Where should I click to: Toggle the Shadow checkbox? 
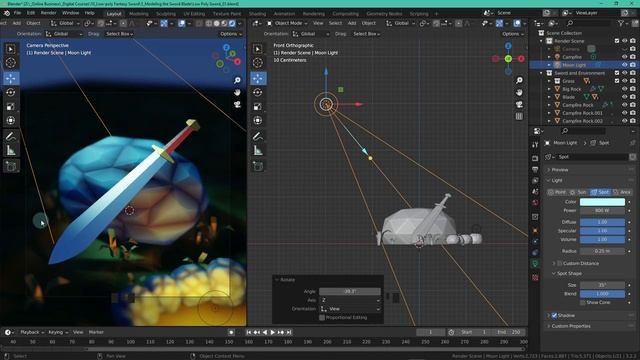point(554,315)
